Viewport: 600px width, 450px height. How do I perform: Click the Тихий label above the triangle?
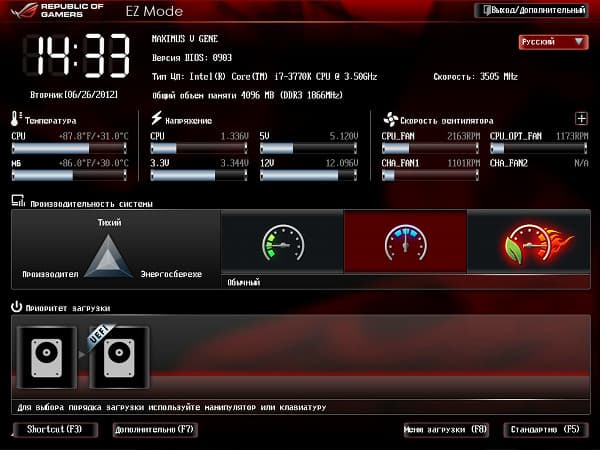click(109, 222)
